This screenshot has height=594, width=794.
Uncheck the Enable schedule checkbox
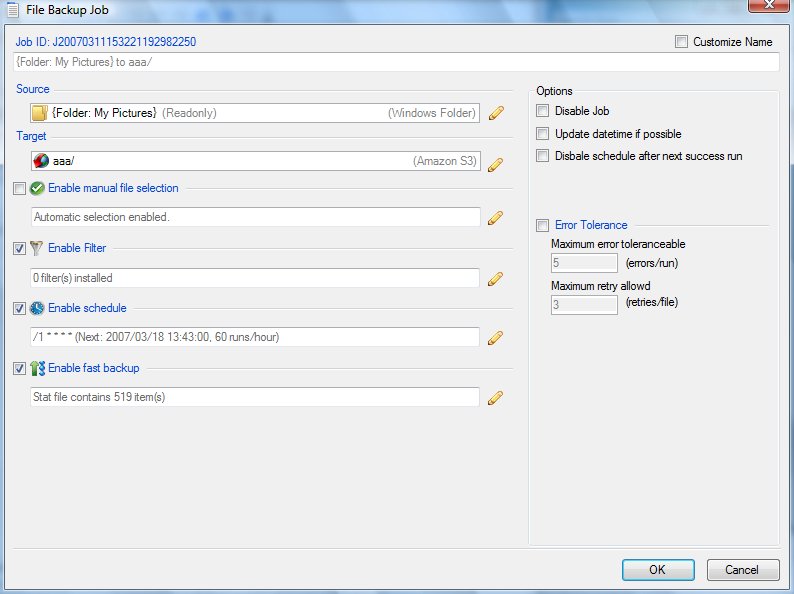click(19, 308)
